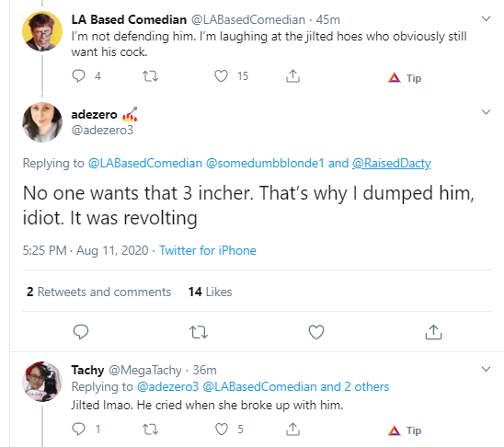Retweet LA Based Comedian's tweet
This screenshot has width=504, height=447.
pos(150,76)
